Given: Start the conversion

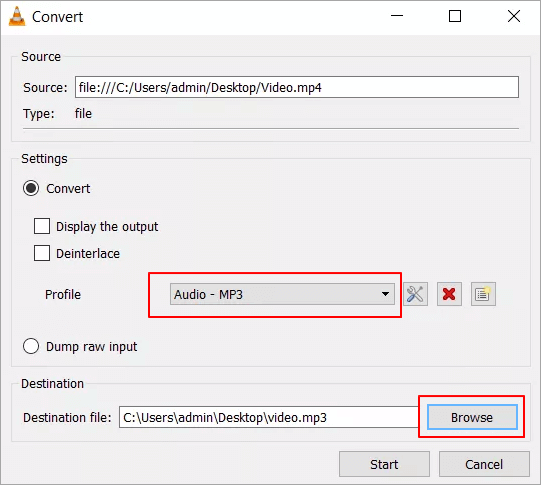Looking at the screenshot, I should 384,464.
